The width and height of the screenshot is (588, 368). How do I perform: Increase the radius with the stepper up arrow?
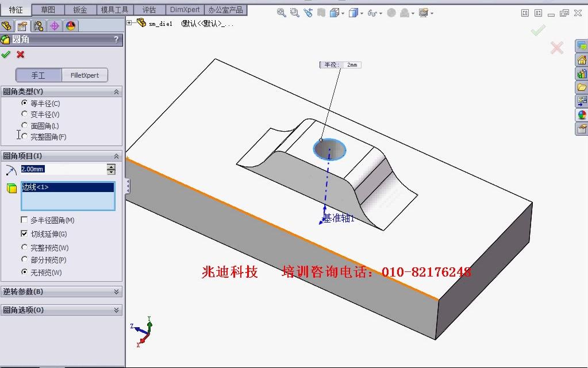point(112,166)
